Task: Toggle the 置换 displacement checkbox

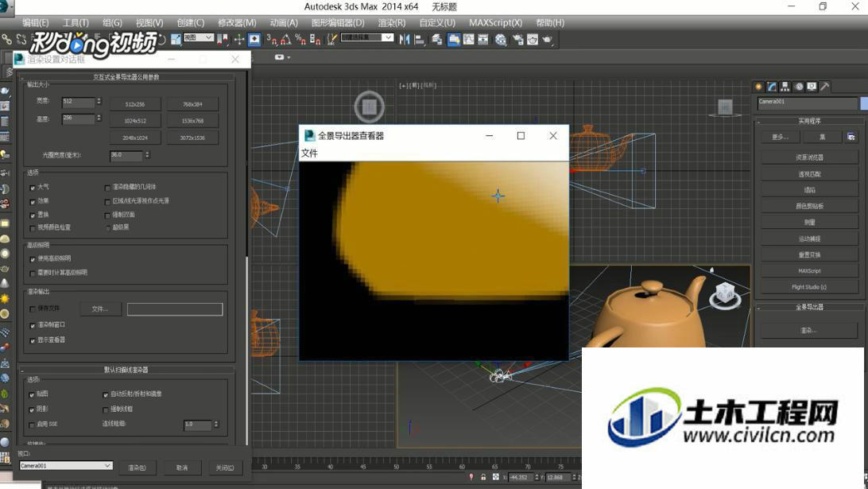Action: tap(32, 215)
